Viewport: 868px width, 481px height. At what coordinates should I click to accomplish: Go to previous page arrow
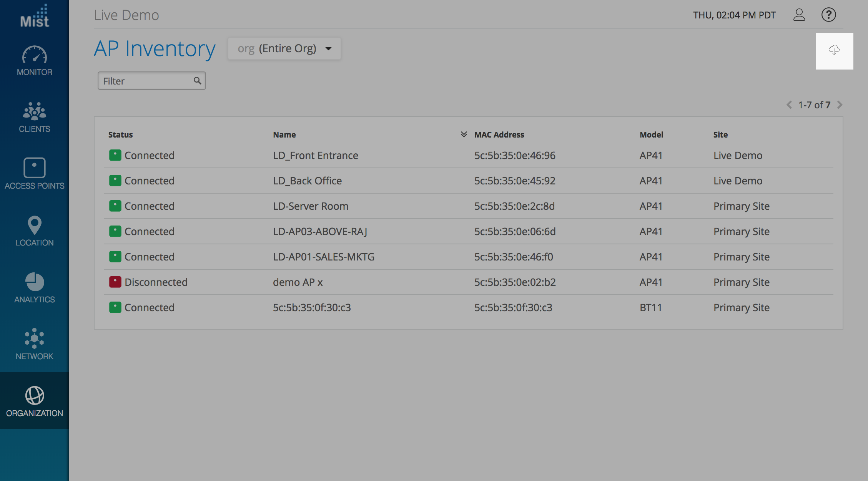pyautogui.click(x=789, y=105)
